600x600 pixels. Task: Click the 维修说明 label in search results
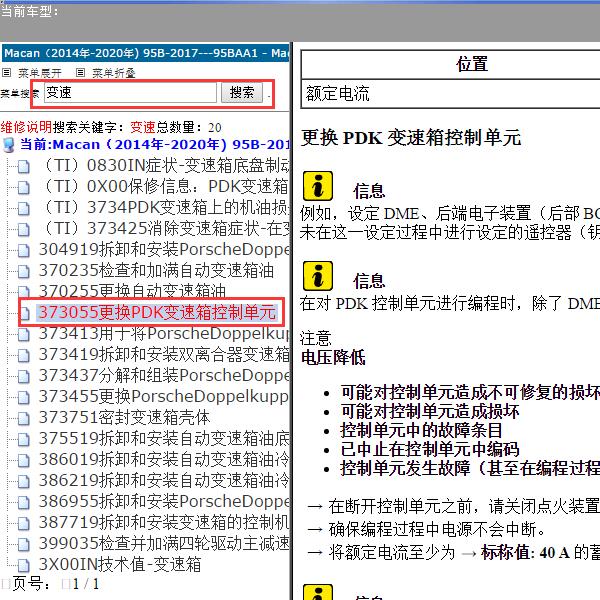point(26,127)
